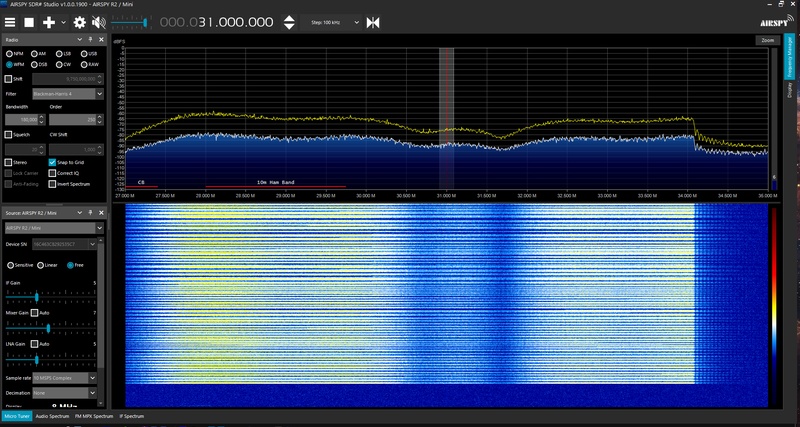Open the settings gear icon
Viewport: 800px width, 427px height.
(x=80, y=22)
